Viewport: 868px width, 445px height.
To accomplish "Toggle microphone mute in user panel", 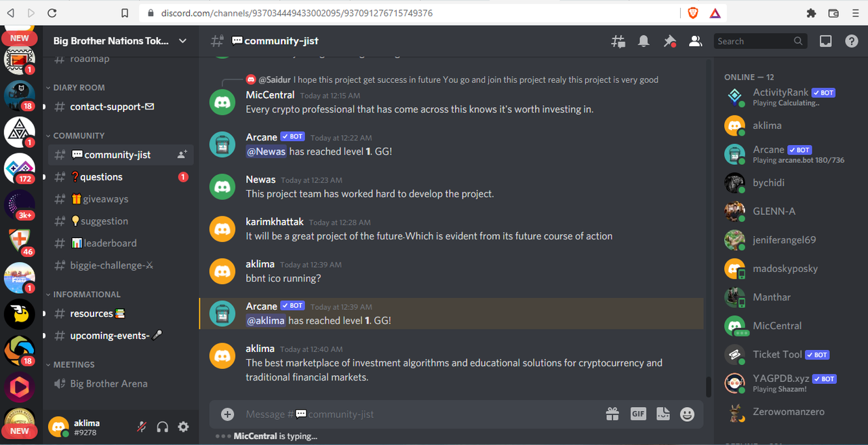I will click(x=142, y=427).
